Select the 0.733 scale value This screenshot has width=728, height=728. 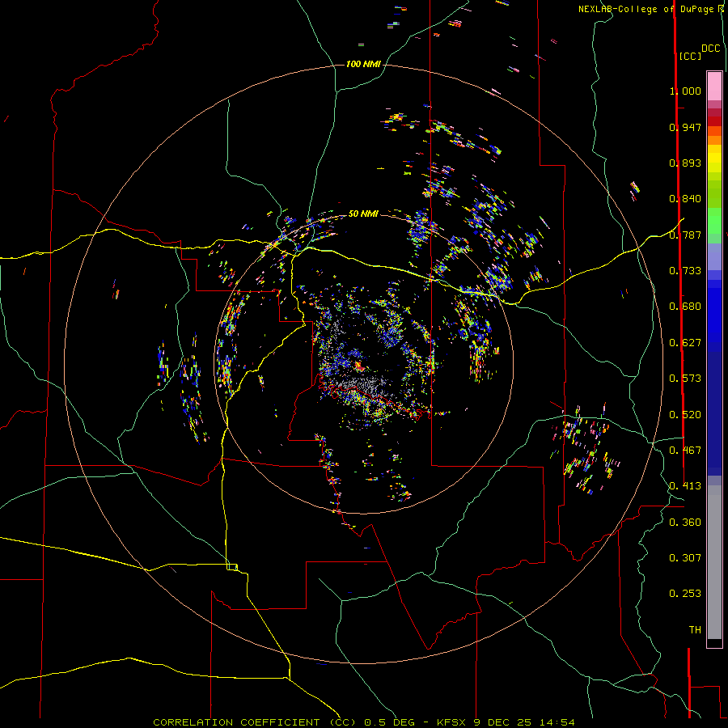coord(685,271)
